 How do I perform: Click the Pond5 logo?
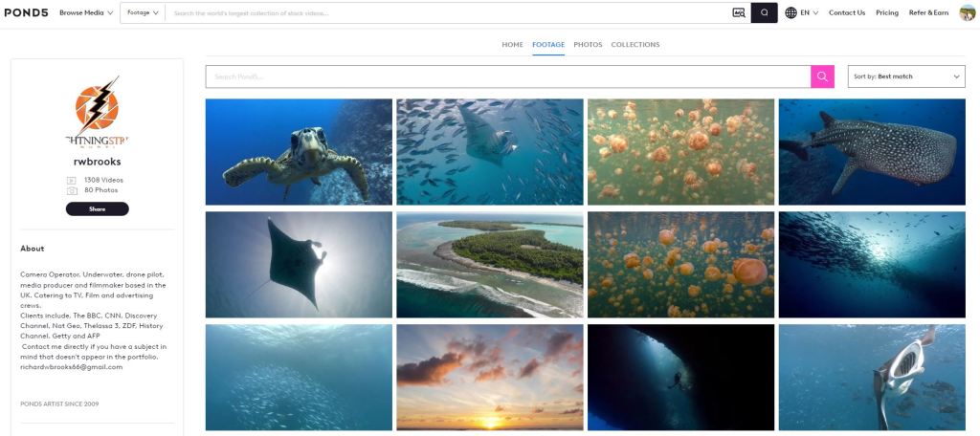[29, 13]
